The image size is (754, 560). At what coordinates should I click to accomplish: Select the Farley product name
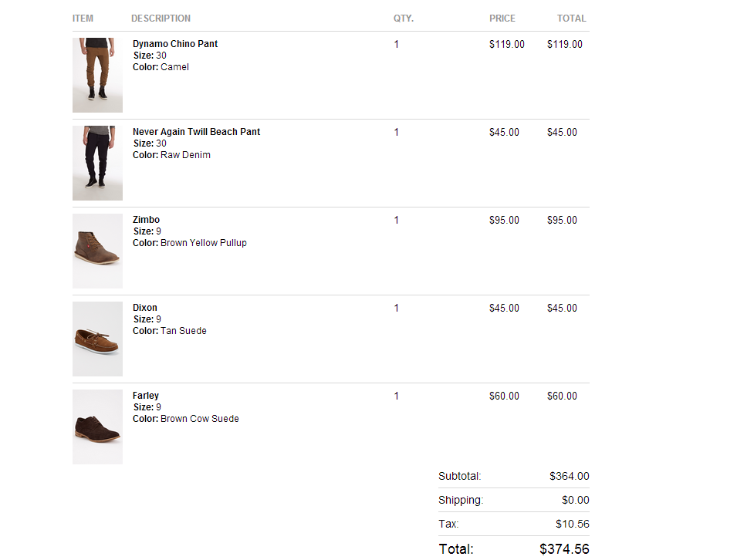tap(145, 396)
